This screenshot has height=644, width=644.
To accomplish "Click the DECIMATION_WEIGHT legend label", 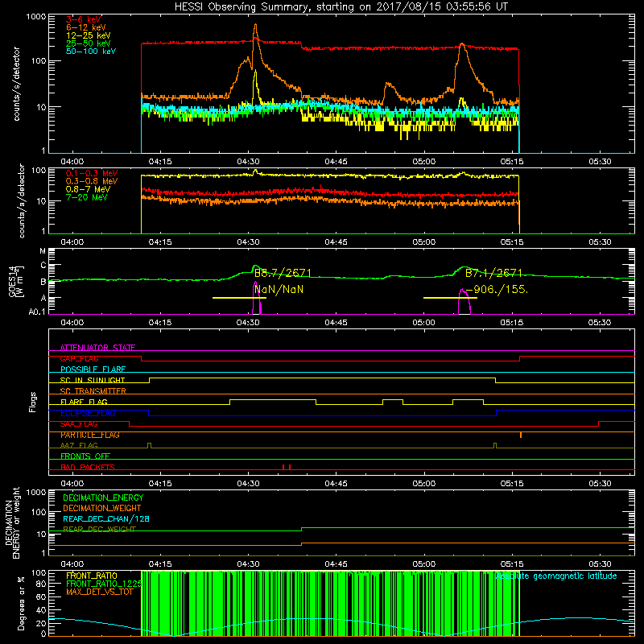I will 102,508.
